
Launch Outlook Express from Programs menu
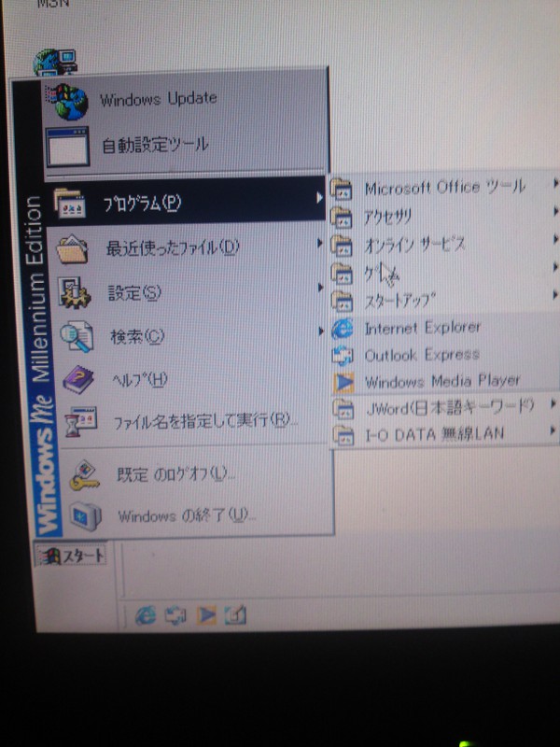click(445, 355)
